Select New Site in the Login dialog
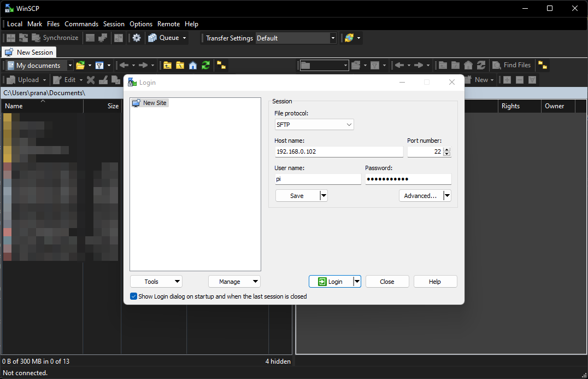This screenshot has height=379, width=588. click(x=150, y=103)
